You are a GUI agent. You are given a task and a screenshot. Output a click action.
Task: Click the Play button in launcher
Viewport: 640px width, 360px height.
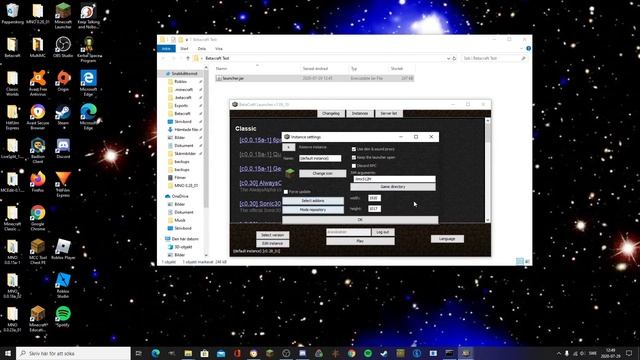(x=360, y=241)
